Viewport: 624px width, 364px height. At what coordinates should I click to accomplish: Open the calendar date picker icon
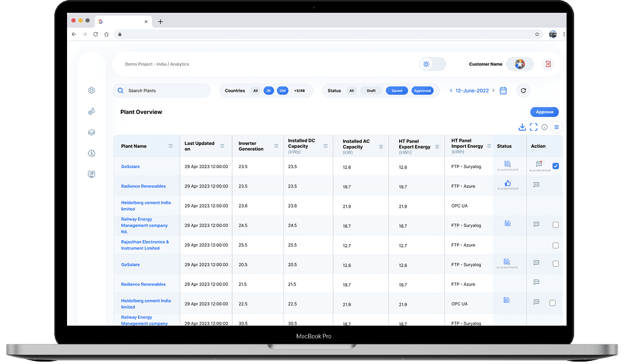point(503,91)
